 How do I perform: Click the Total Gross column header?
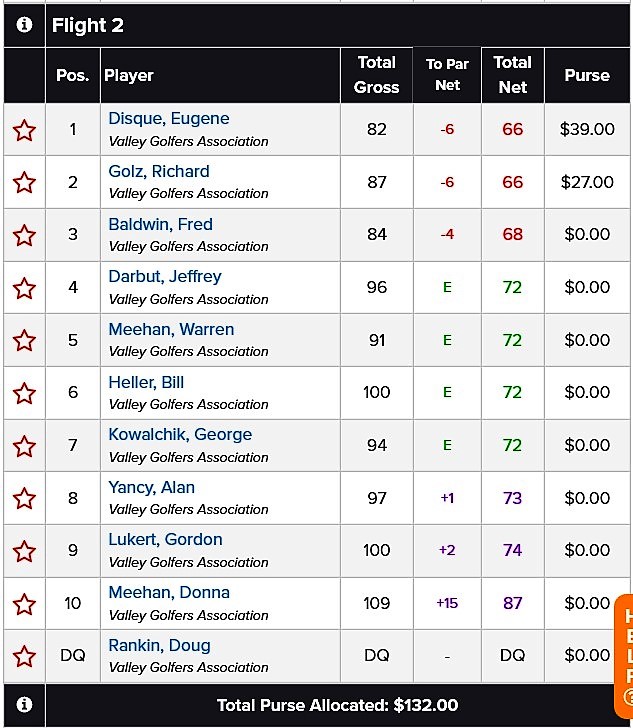click(x=377, y=75)
